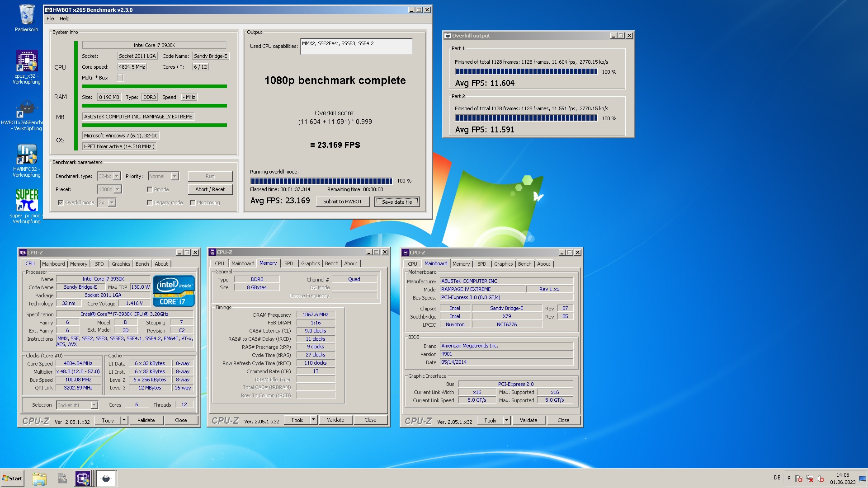Click BIOS version 4901 field
The width and height of the screenshot is (868, 488).
[x=506, y=354]
